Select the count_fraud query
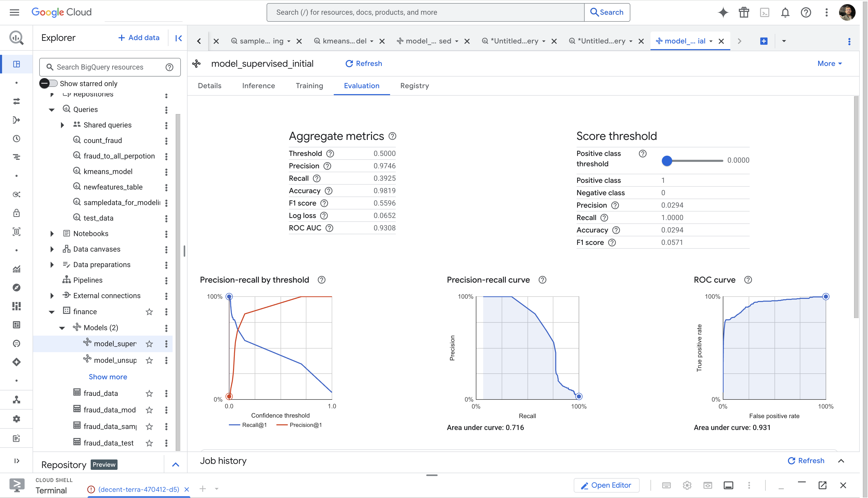This screenshot has height=498, width=868. pos(103,141)
